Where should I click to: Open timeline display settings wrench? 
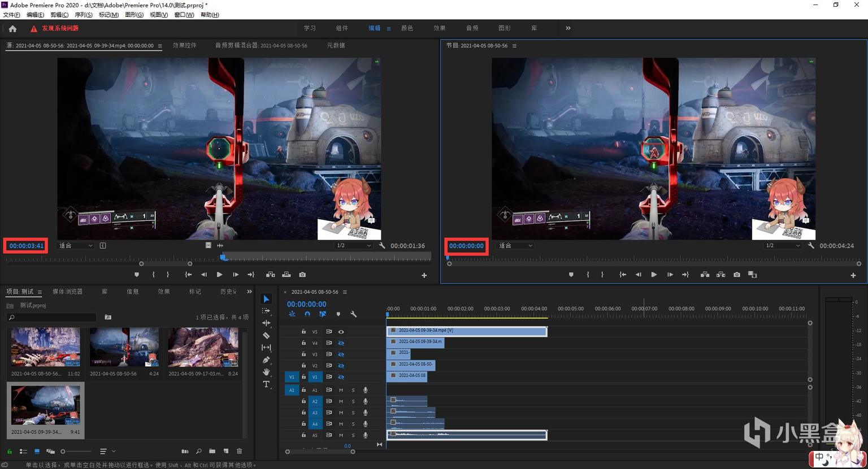(x=354, y=314)
